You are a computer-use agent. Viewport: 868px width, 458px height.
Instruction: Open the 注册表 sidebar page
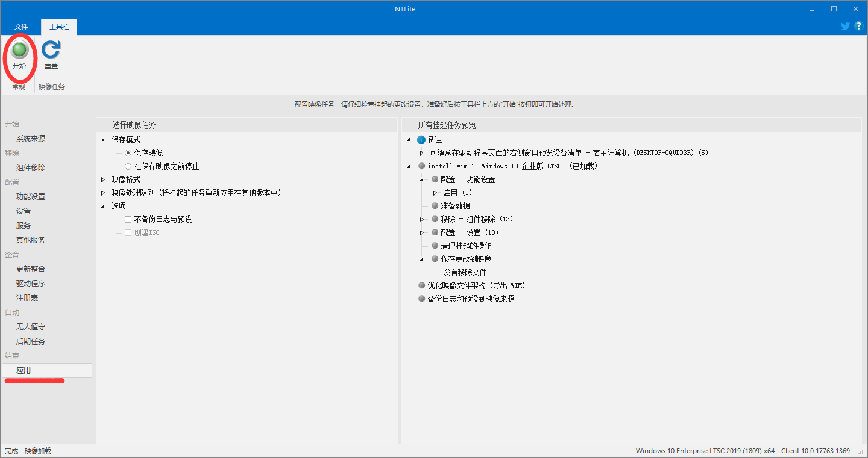[x=27, y=297]
